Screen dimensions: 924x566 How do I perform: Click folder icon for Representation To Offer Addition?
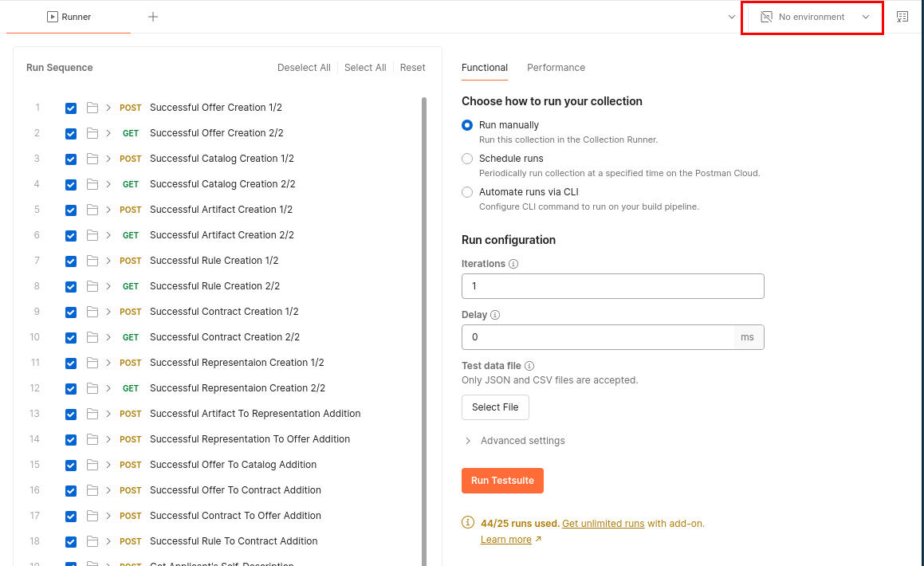click(92, 439)
